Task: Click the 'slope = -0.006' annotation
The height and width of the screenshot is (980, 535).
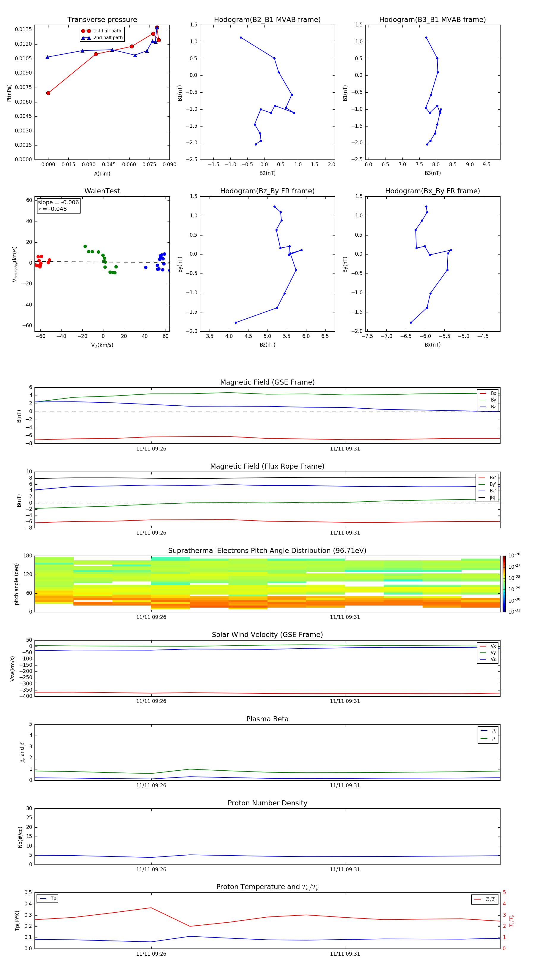Action: click(x=58, y=203)
